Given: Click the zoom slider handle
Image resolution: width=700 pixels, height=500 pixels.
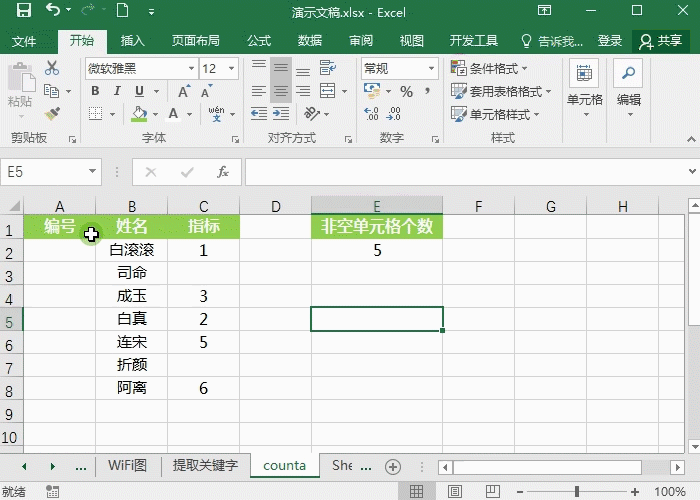Looking at the screenshot, I should point(577,492).
